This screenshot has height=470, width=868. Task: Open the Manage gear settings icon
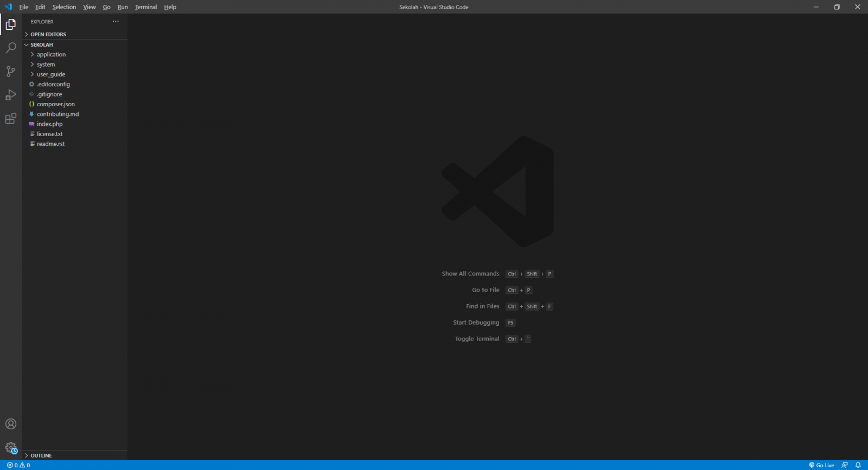coord(11,448)
